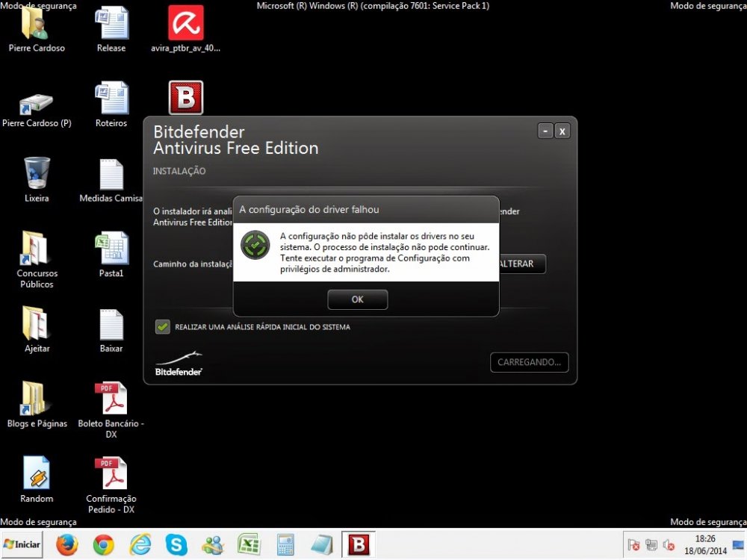Image resolution: width=747 pixels, height=560 pixels.
Task: Minimize the Bitdefender installer window
Action: [545, 131]
